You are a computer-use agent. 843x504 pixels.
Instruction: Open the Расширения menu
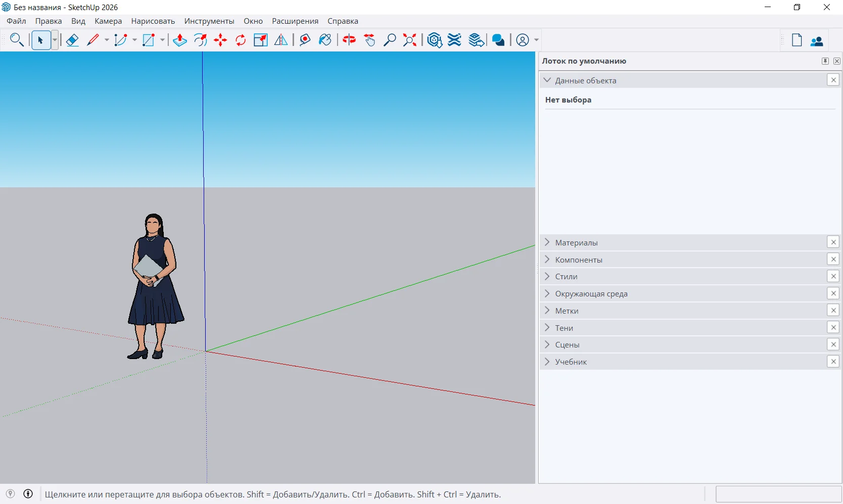point(295,21)
